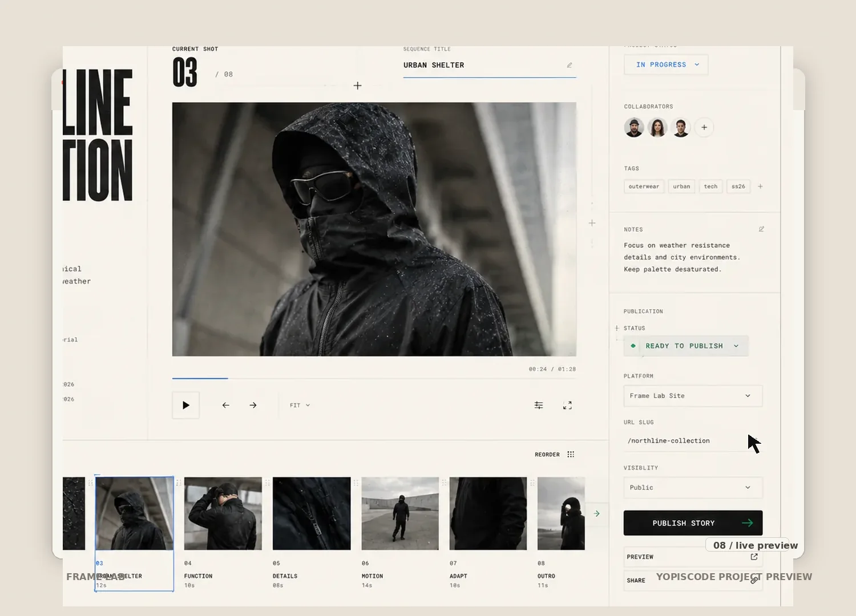856x616 pixels.
Task: Open the Preview external link button
Action: point(693,557)
